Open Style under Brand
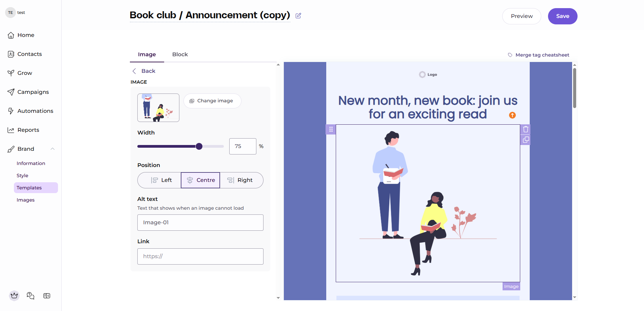The height and width of the screenshot is (311, 644). (22, 175)
